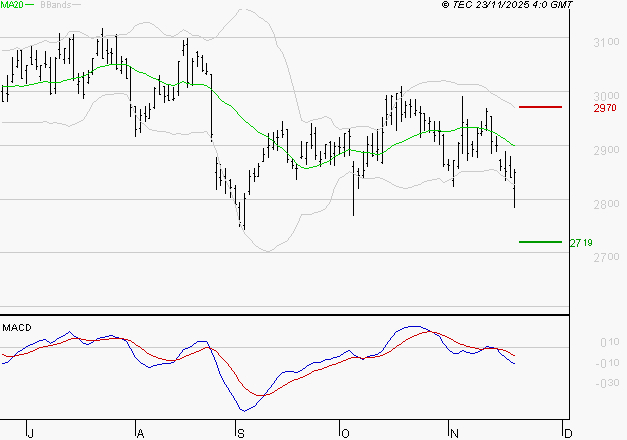627x440 pixels.
Task: Click the 3100 price axis label
Action: click(x=606, y=42)
